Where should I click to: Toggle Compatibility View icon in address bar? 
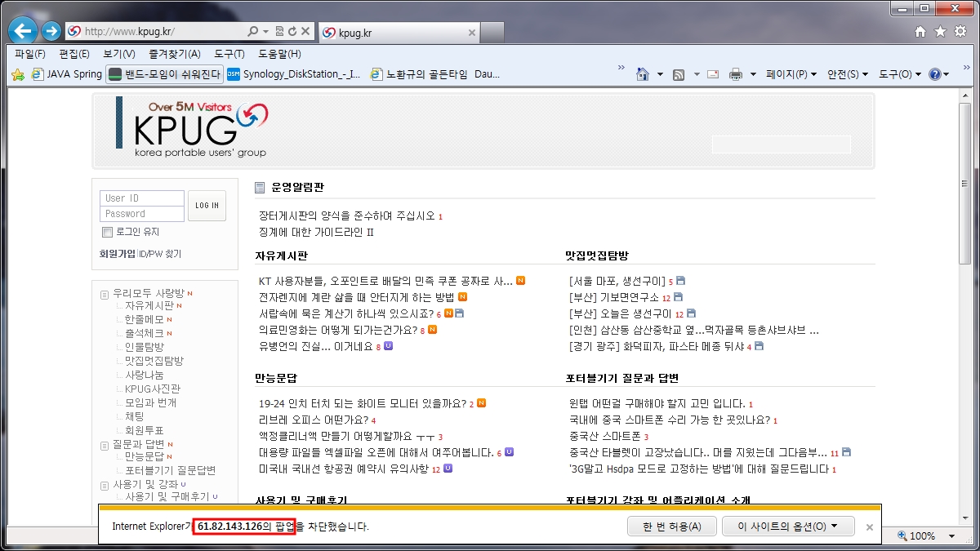[279, 32]
